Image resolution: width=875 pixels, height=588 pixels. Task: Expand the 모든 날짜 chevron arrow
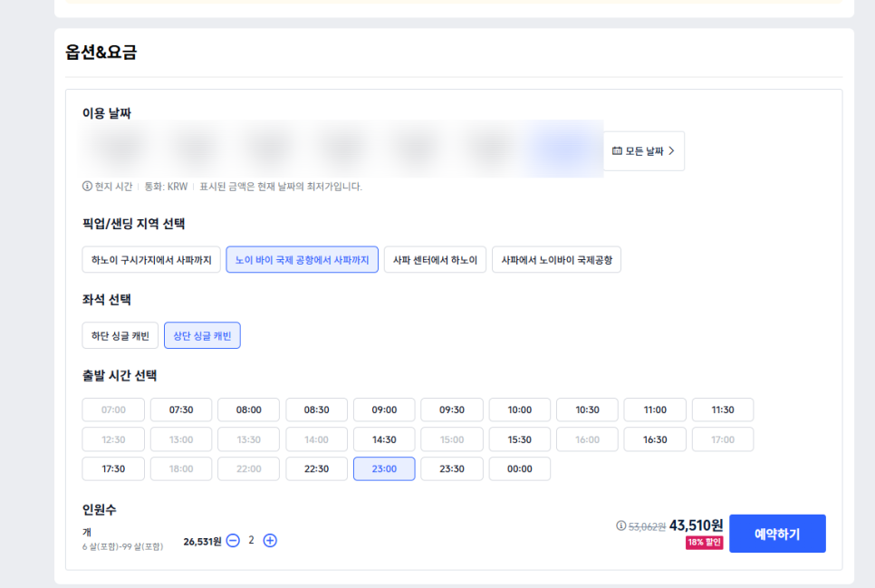(671, 150)
